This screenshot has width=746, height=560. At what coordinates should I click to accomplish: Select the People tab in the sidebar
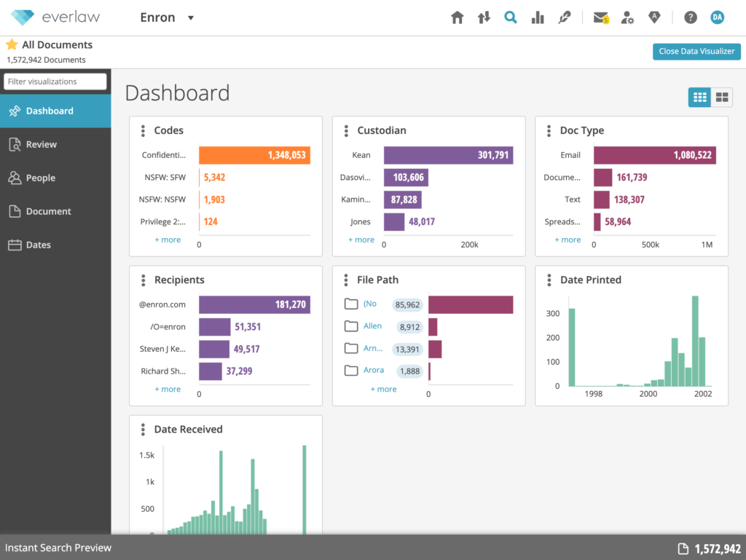(x=40, y=178)
